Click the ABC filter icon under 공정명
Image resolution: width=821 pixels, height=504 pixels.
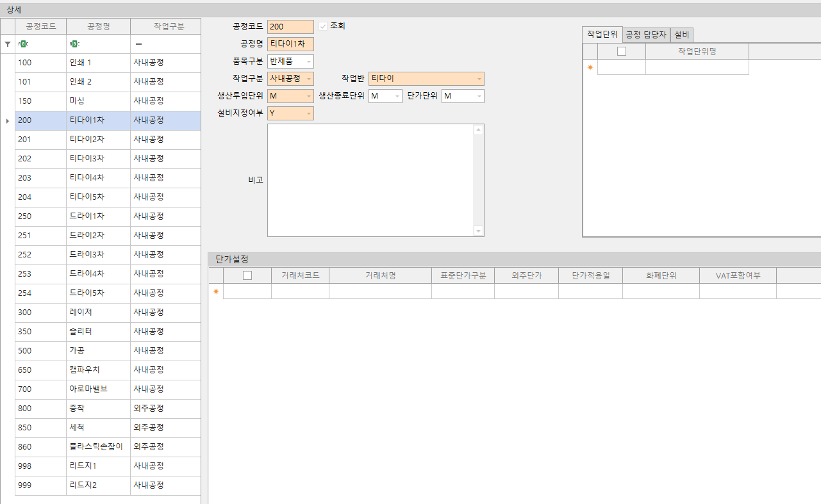(x=74, y=44)
